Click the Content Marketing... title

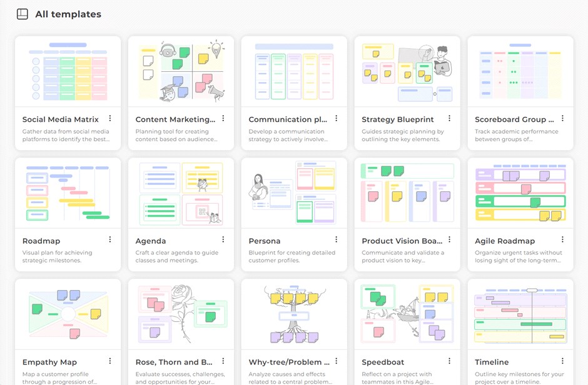[175, 119]
